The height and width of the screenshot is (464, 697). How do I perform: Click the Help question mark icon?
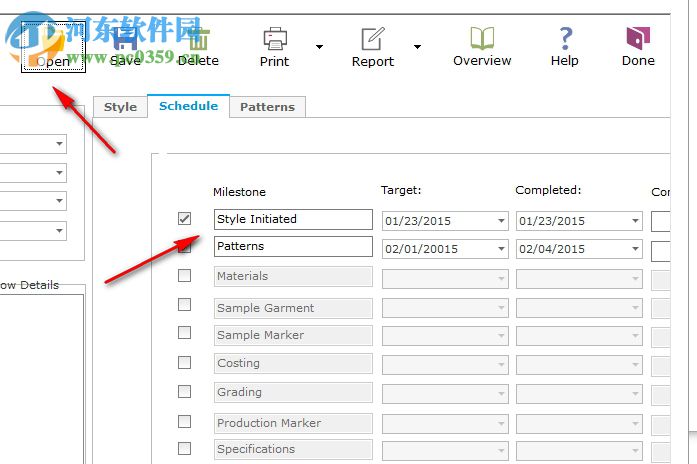(x=565, y=40)
